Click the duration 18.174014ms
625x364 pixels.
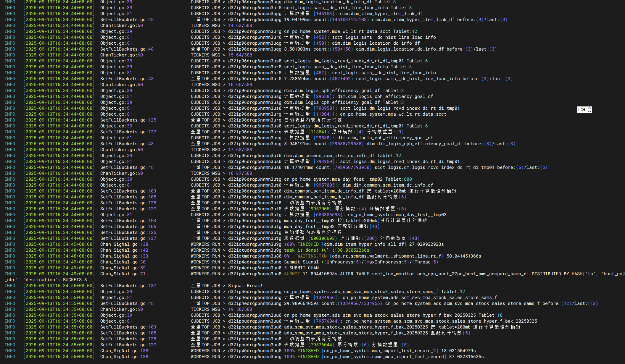(x=299, y=167)
